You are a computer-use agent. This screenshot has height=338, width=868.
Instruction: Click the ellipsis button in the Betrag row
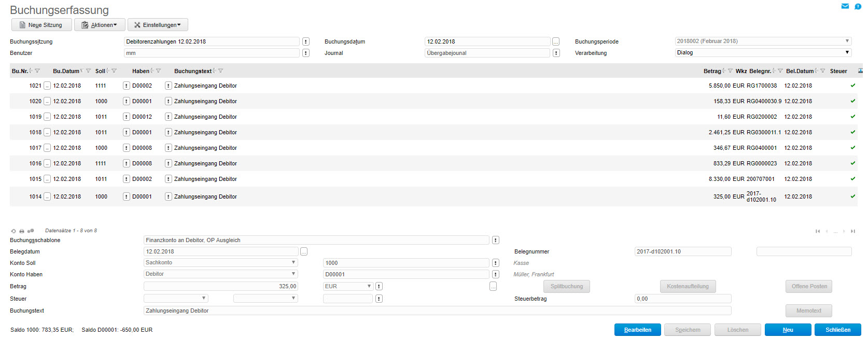point(493,286)
